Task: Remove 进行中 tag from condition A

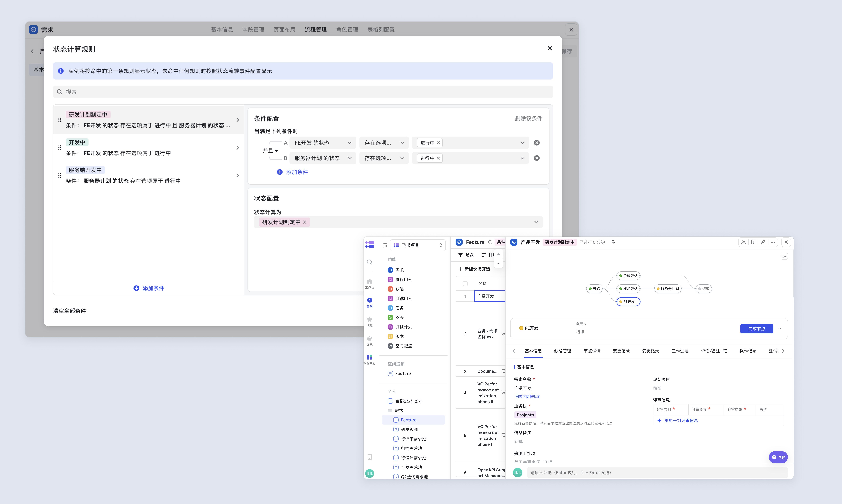Action: point(438,143)
